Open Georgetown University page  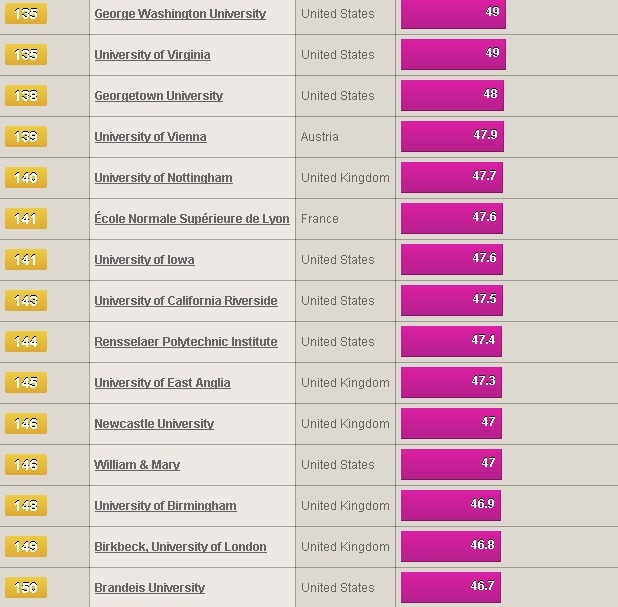[158, 96]
